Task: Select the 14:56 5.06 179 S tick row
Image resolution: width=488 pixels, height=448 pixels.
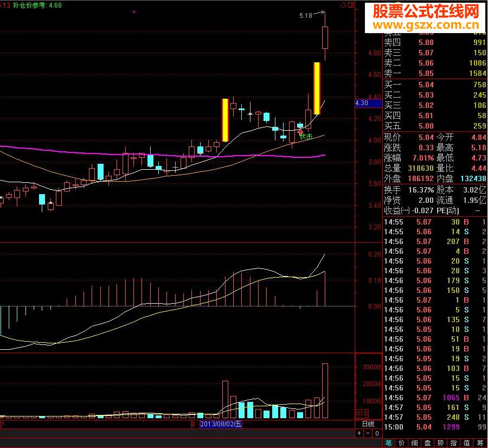Action: pyautogui.click(x=435, y=280)
